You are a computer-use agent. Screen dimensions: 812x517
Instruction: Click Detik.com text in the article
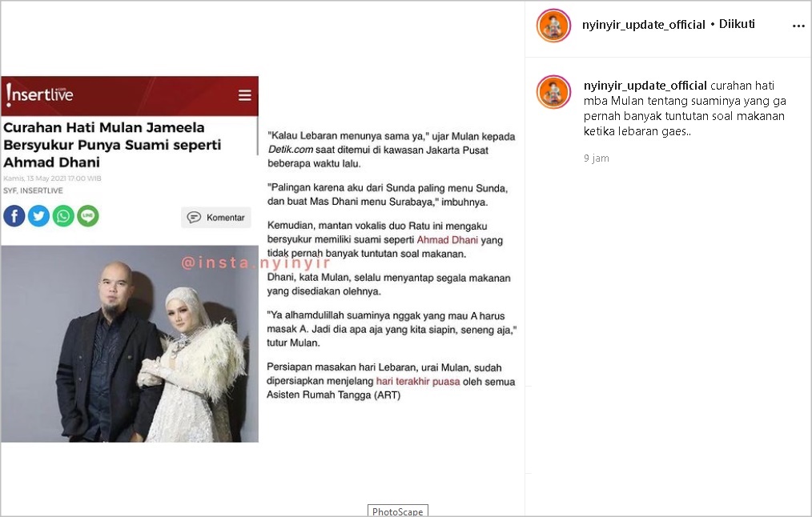[291, 150]
